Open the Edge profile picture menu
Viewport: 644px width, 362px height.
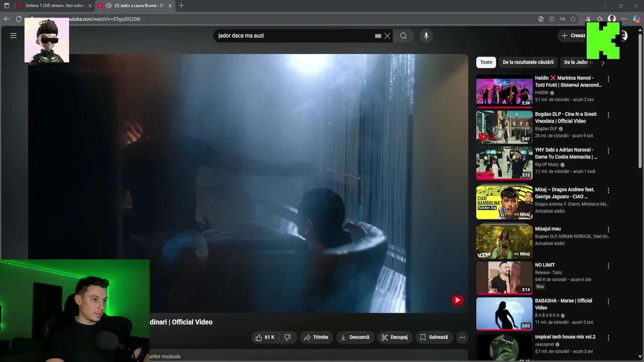pyautogui.click(x=612, y=19)
